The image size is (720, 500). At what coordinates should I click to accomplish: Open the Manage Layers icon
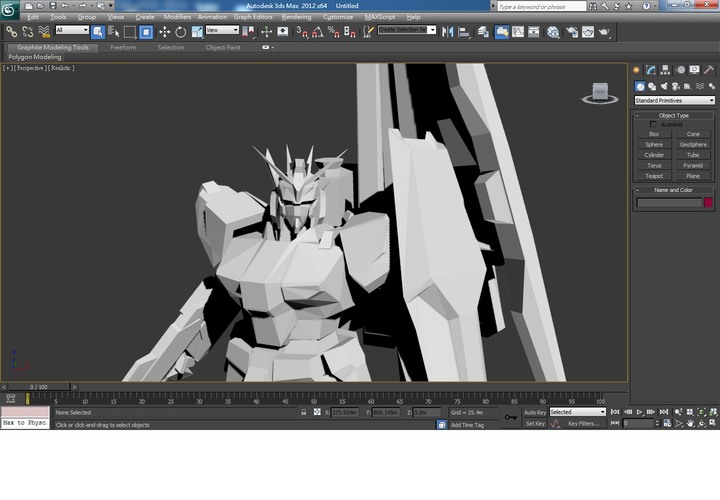(483, 32)
